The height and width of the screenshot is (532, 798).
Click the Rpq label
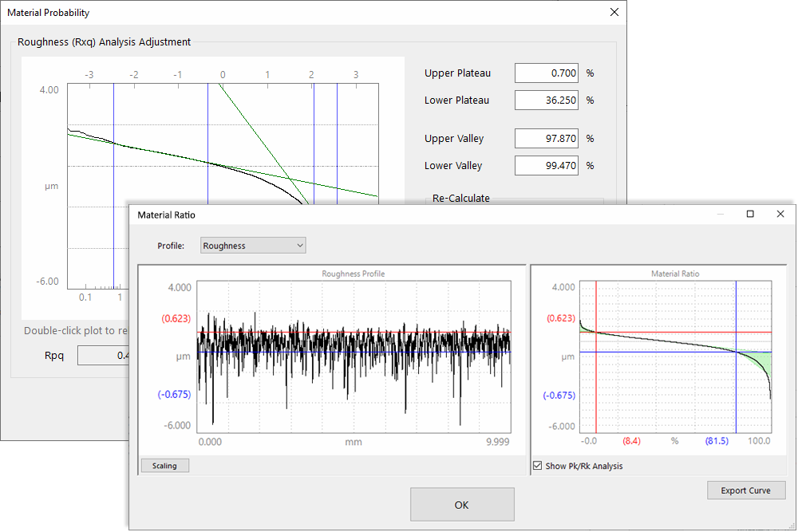pos(54,356)
